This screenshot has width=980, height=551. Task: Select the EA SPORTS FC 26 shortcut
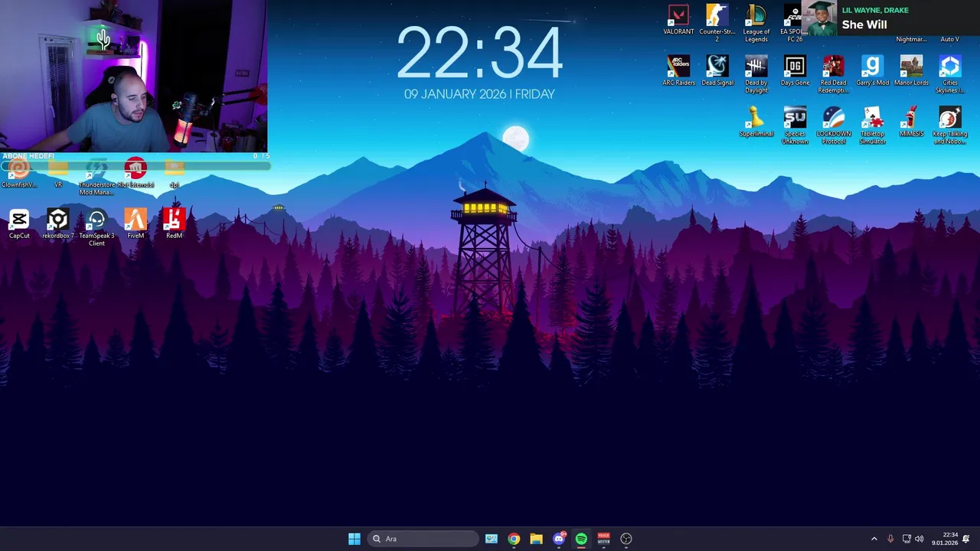(794, 23)
